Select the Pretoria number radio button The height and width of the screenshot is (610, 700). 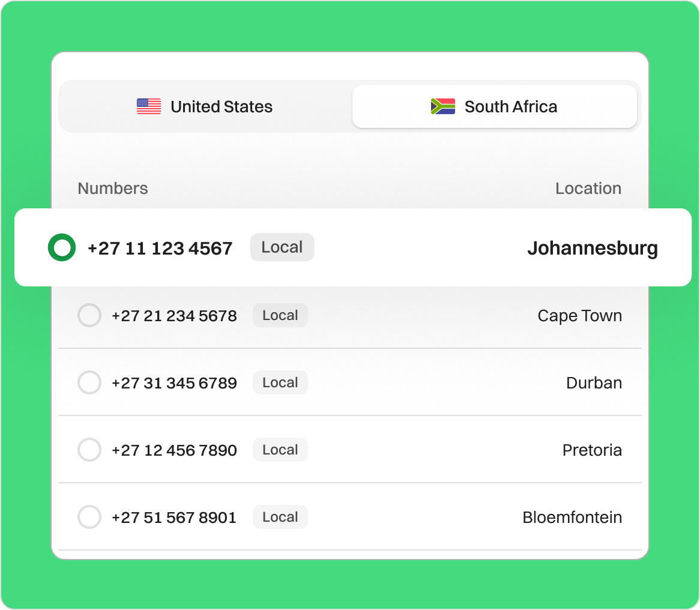89,450
